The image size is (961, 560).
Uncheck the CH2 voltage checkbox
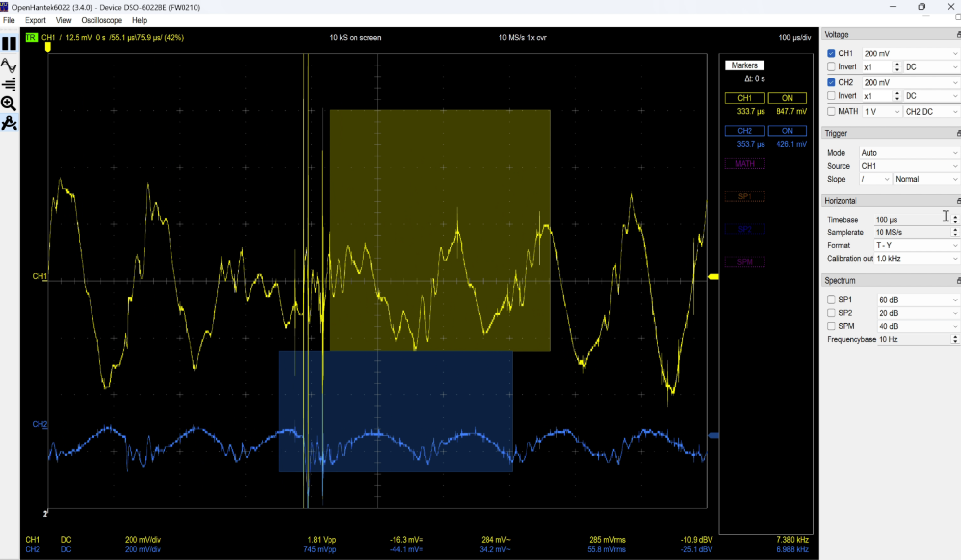[x=831, y=82]
